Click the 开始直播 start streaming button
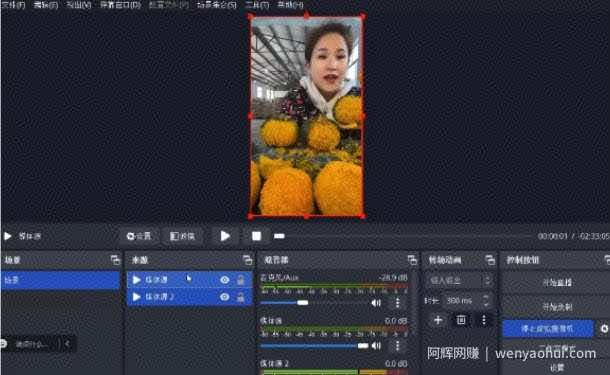Image resolution: width=610 pixels, height=375 pixels. tap(557, 282)
